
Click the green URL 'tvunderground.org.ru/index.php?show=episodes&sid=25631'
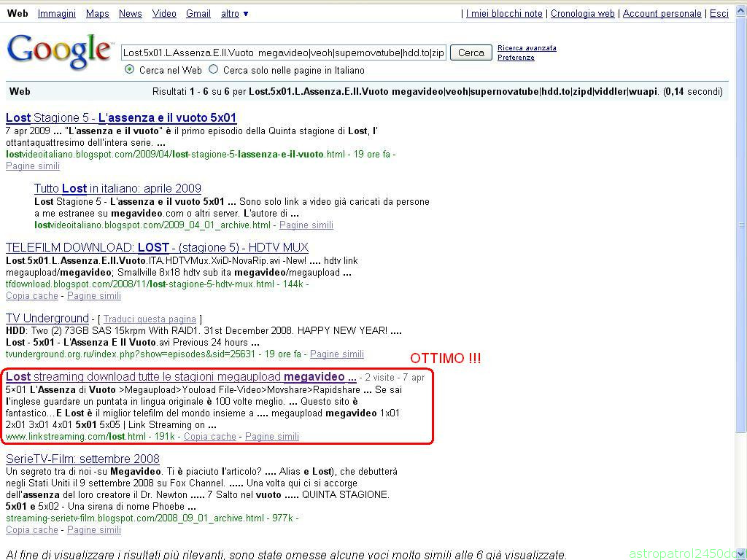(x=131, y=354)
